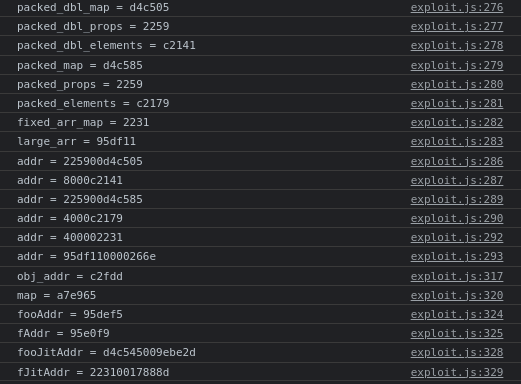Select the obj_addr = c2fdd console entry
This screenshot has width=521, height=384.
tap(70, 277)
